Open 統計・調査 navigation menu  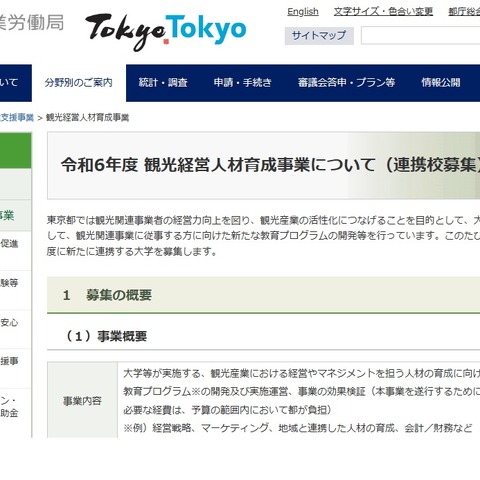tap(163, 83)
